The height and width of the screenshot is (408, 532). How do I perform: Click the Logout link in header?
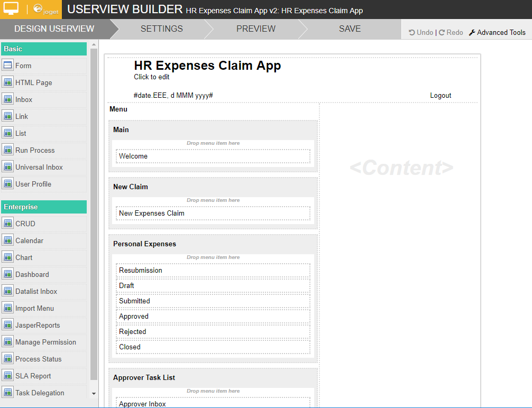click(x=440, y=96)
